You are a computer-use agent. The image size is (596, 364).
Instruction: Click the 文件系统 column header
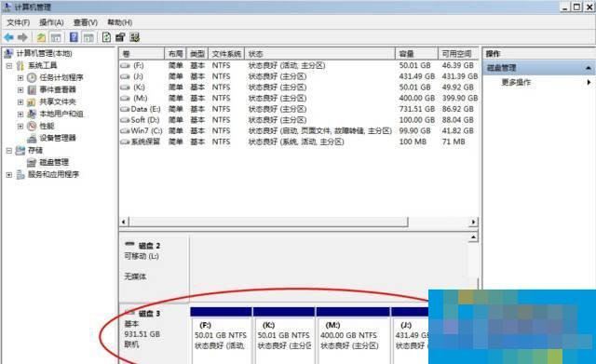click(x=226, y=54)
